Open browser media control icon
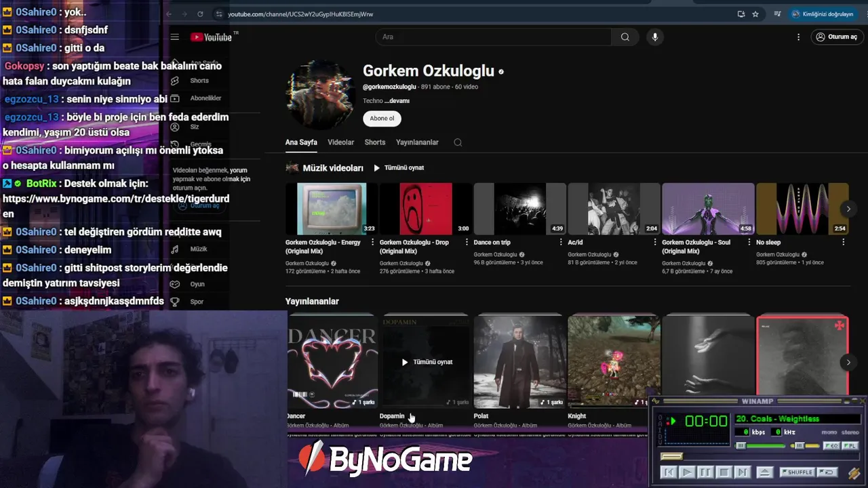The height and width of the screenshot is (488, 868). [777, 14]
